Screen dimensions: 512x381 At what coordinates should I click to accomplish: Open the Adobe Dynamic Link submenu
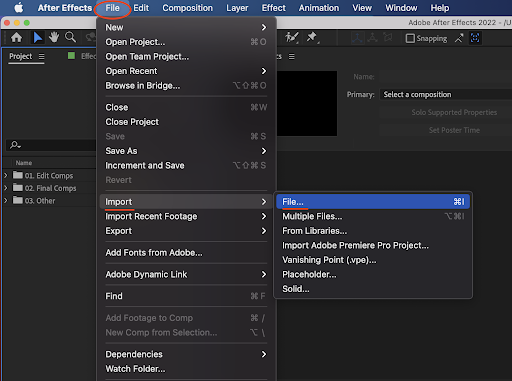point(186,274)
